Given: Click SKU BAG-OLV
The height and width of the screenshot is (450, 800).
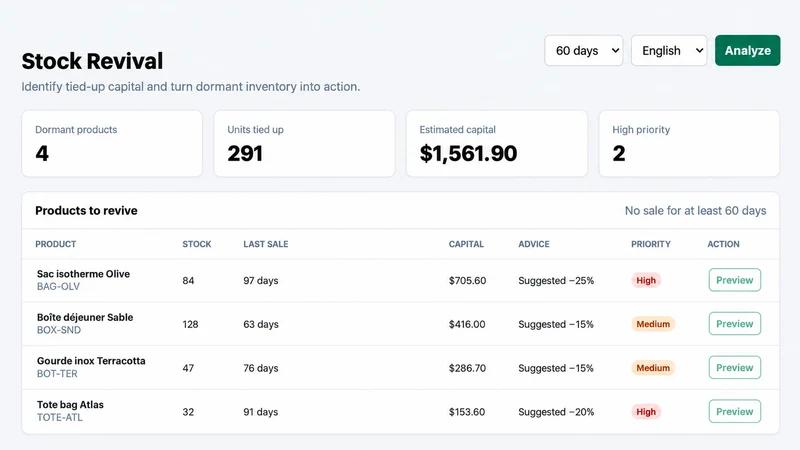Looking at the screenshot, I should point(58,287).
